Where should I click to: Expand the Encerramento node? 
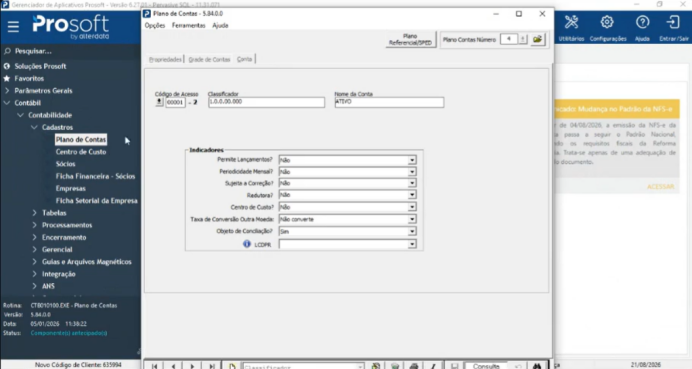point(34,237)
